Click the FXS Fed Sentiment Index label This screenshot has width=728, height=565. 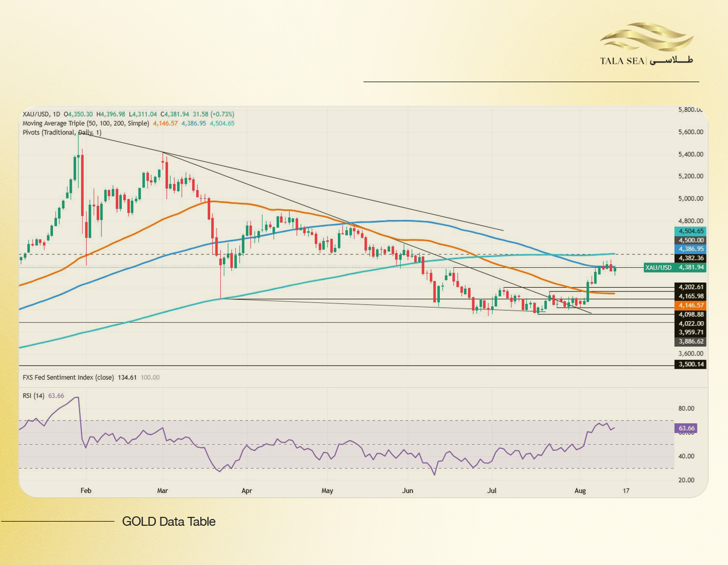click(x=69, y=377)
